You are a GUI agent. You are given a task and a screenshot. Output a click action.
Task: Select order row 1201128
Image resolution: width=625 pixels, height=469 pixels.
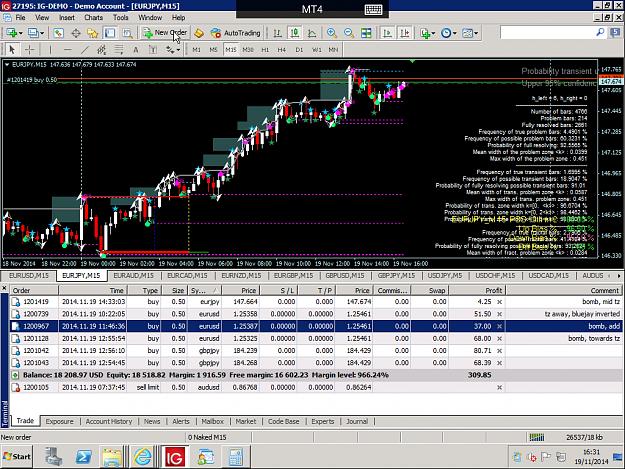click(x=316, y=338)
